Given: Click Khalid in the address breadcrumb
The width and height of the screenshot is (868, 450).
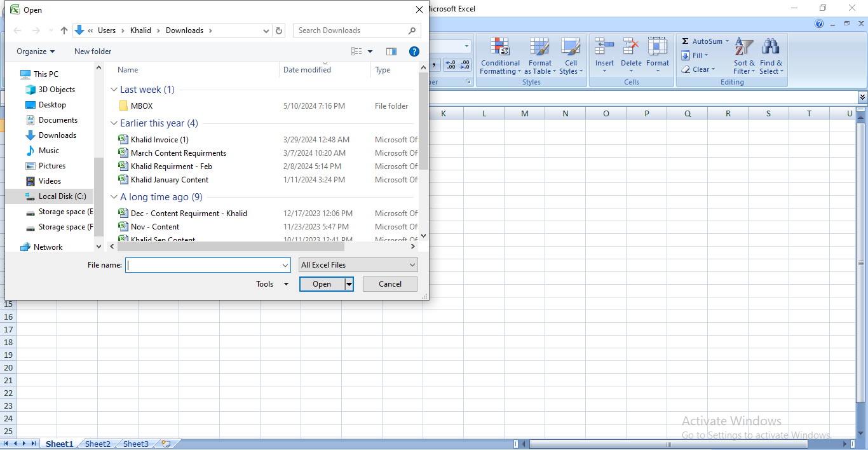Looking at the screenshot, I should 140,31.
